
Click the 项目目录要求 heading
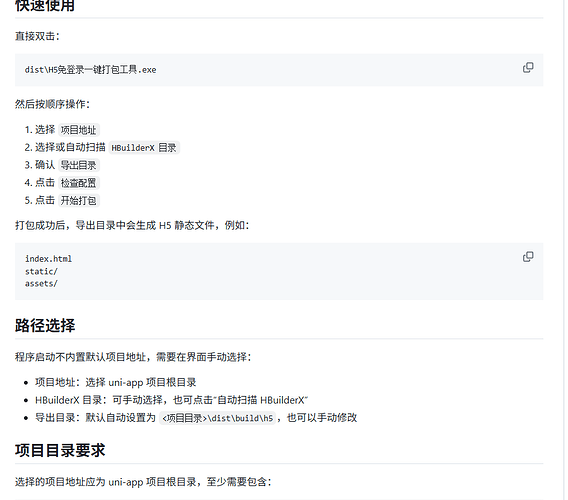pyautogui.click(x=60, y=450)
